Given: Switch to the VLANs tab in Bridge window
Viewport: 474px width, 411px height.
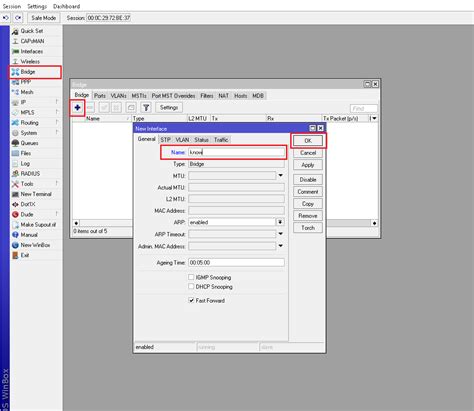Looking at the screenshot, I should (119, 96).
